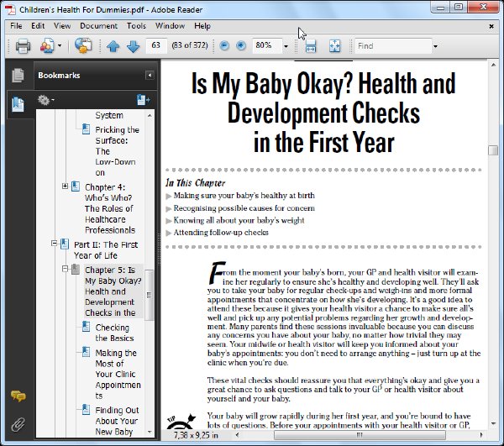
Task: Click the Part II bookmark page icon
Action: [65, 244]
